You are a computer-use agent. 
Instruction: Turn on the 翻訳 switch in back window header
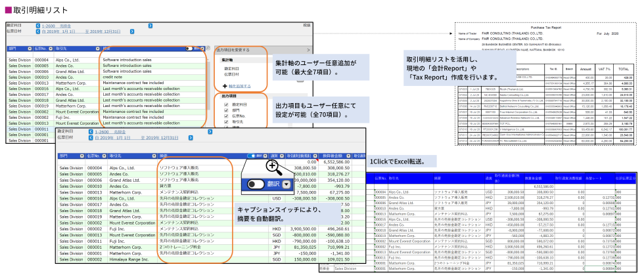[x=189, y=49]
